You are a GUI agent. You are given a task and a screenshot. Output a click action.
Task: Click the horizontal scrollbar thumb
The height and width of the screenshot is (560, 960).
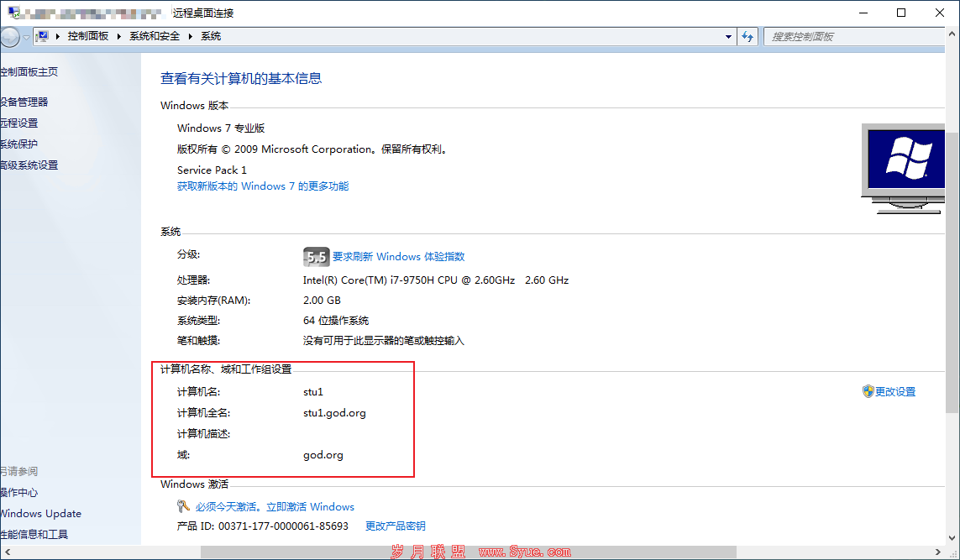469,552
